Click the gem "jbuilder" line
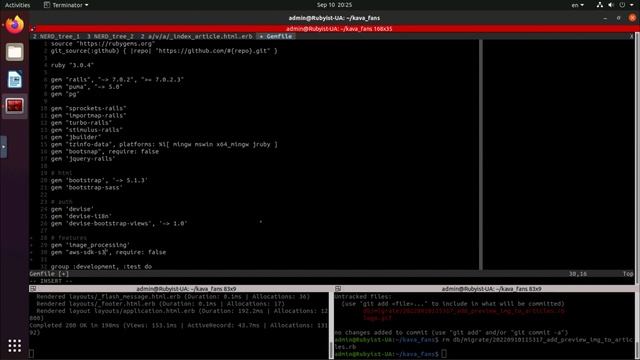Viewport: 640px width, 360px height. click(76, 137)
